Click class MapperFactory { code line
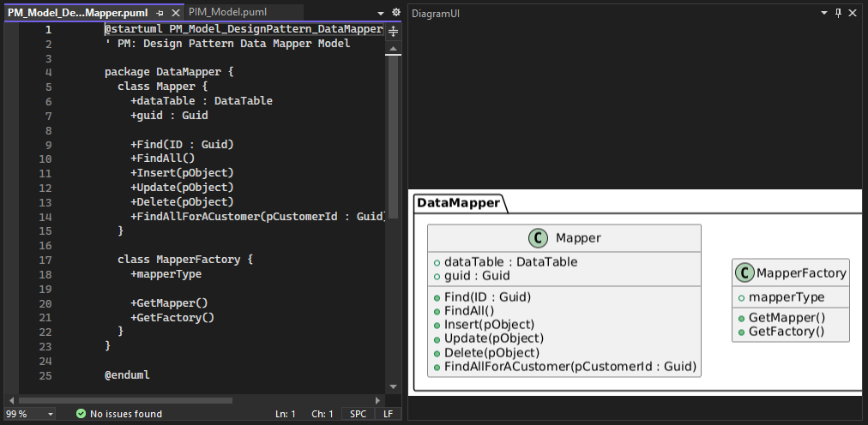This screenshot has width=868, height=425. tap(185, 260)
